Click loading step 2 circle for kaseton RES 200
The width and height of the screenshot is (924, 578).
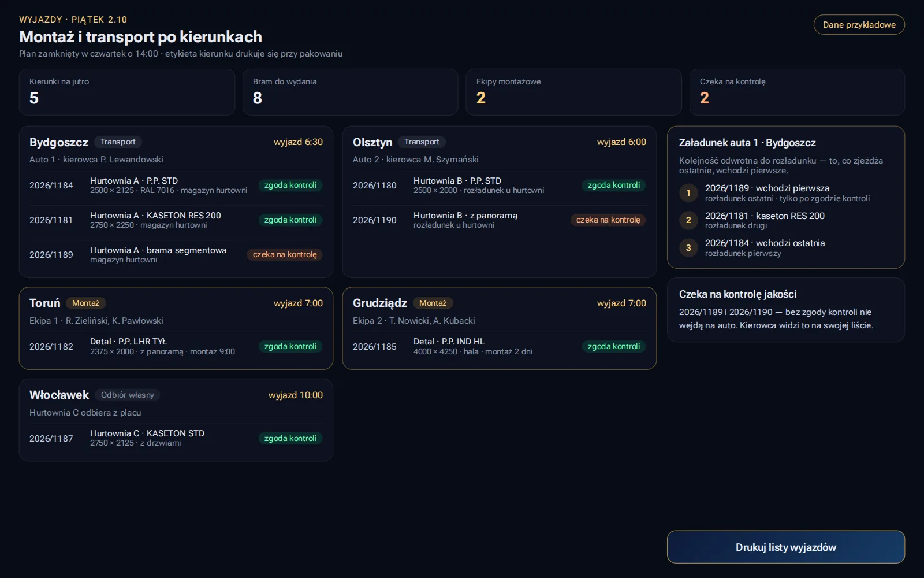pos(688,220)
